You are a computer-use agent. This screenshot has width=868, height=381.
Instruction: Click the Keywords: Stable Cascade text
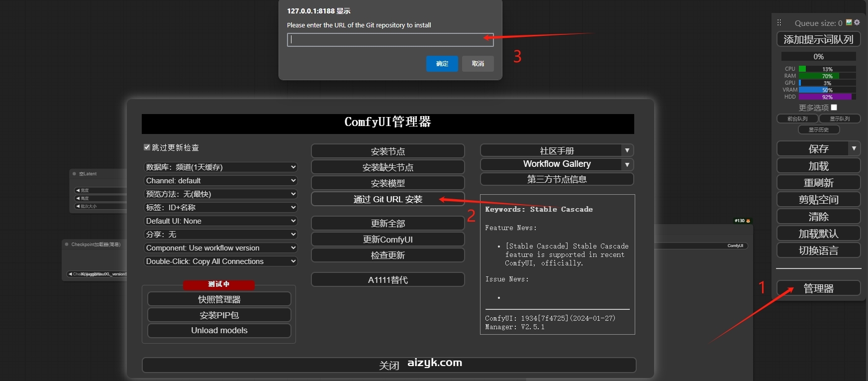pos(539,209)
